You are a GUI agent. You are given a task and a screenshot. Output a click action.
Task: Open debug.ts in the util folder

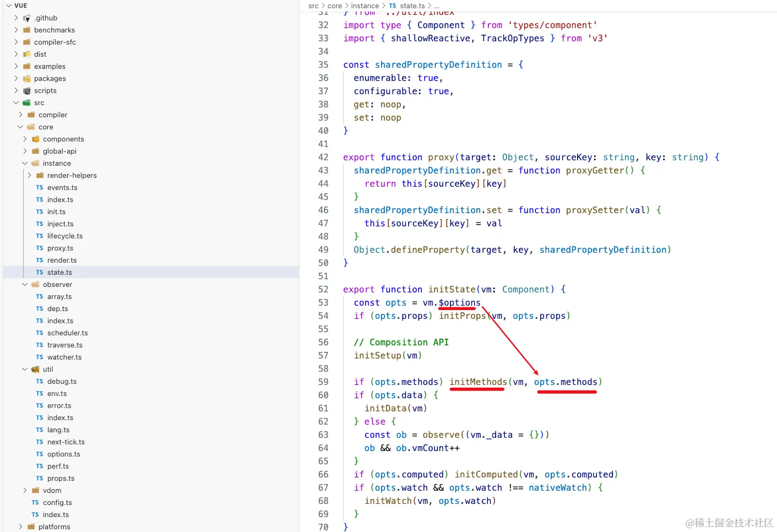tap(62, 382)
